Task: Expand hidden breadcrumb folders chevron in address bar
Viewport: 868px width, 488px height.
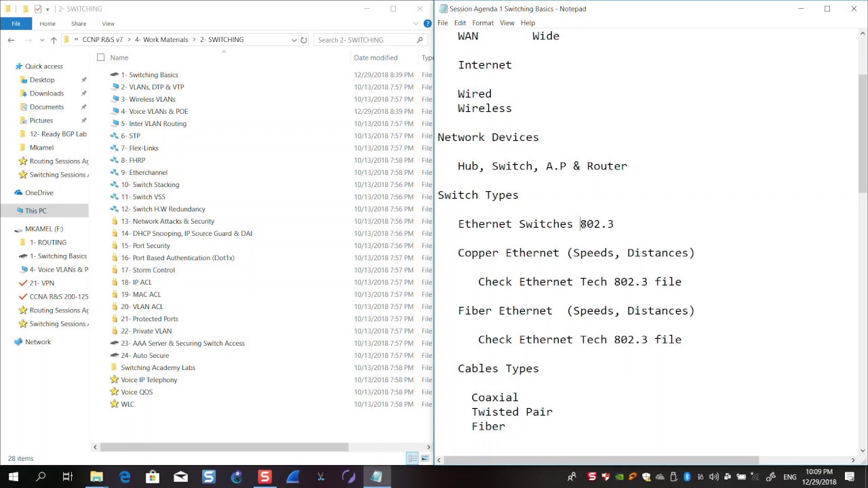Action: [x=77, y=40]
